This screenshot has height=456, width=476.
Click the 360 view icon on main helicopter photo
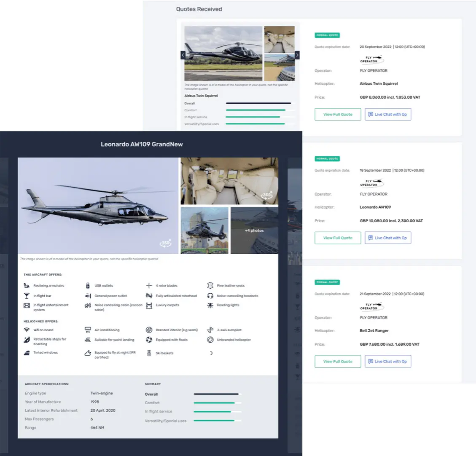coord(166,243)
